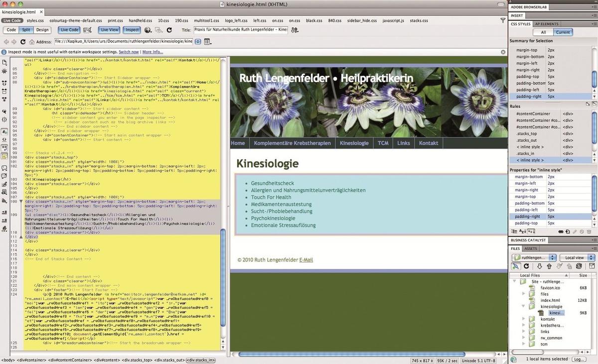Open site selector dropdown ruthlengen...

(534, 257)
